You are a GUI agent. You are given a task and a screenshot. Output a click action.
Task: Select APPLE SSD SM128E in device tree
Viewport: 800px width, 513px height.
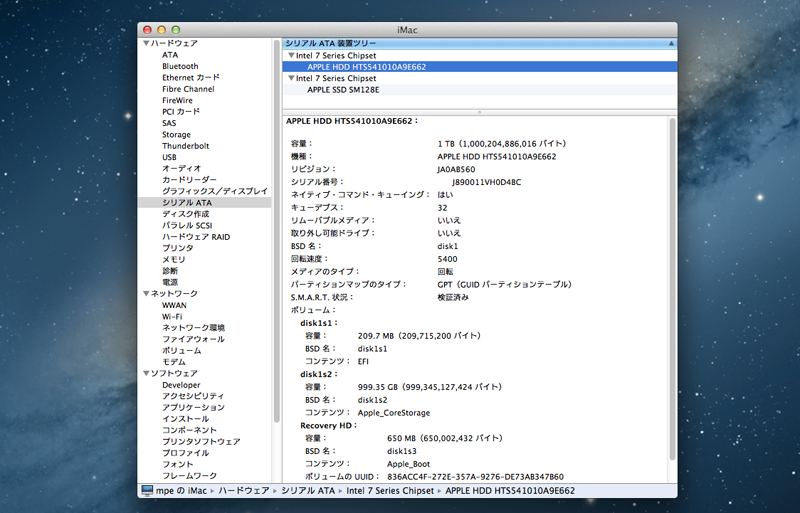tap(343, 89)
